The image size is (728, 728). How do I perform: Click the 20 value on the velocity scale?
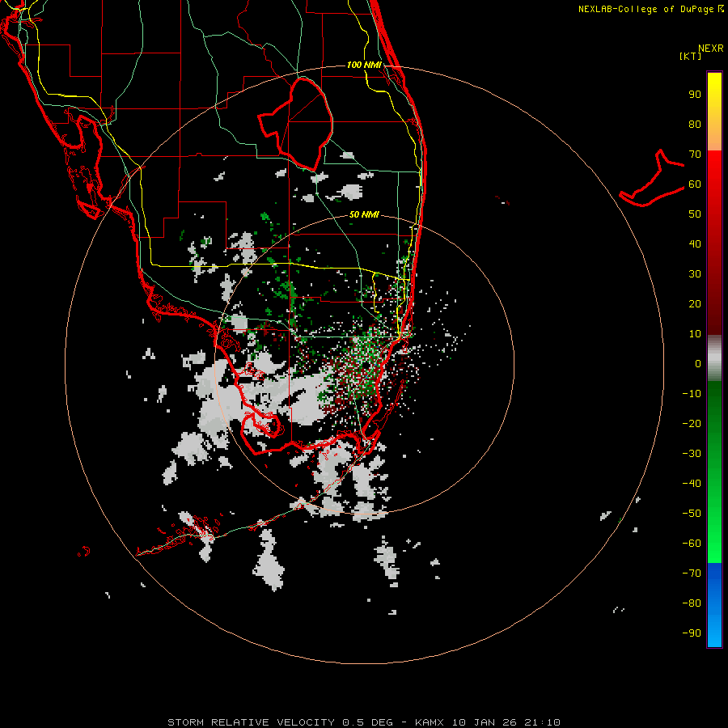click(695, 303)
